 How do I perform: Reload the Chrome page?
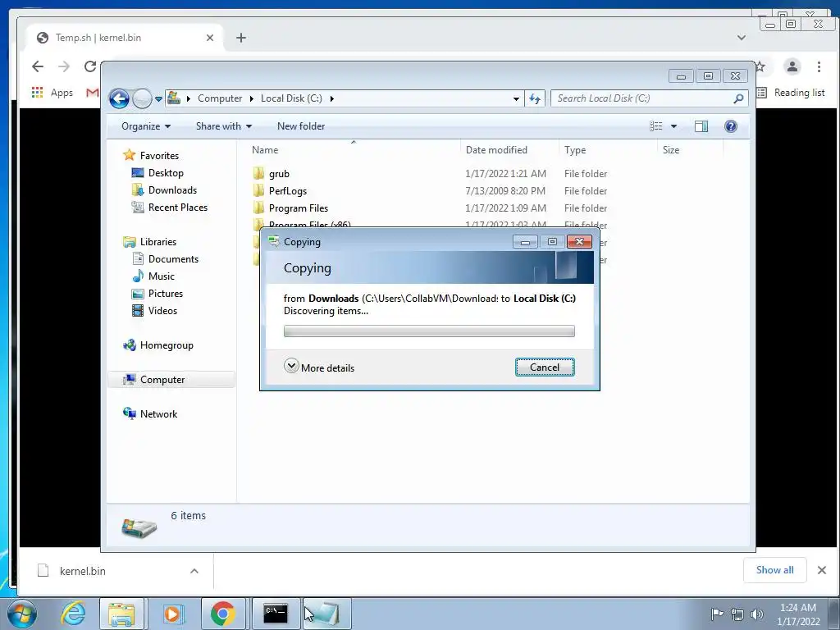tap(90, 66)
